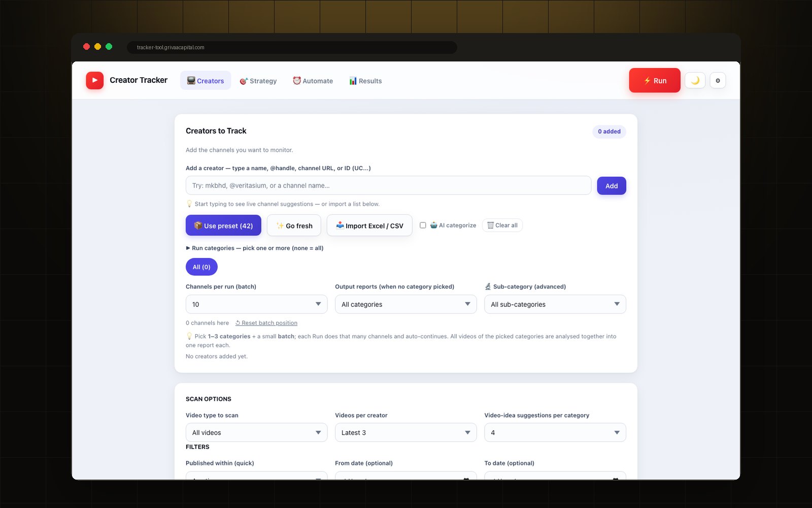This screenshot has width=812, height=508.
Task: Open the Creators tab
Action: tap(206, 81)
